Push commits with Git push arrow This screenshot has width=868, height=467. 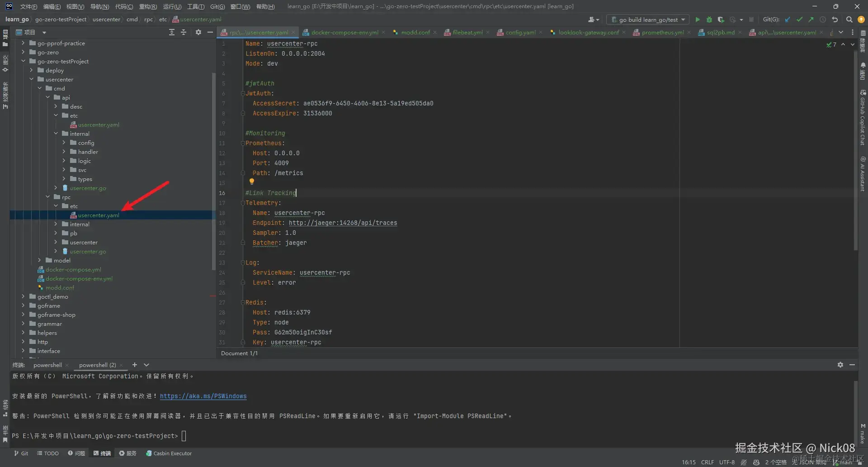pos(811,19)
